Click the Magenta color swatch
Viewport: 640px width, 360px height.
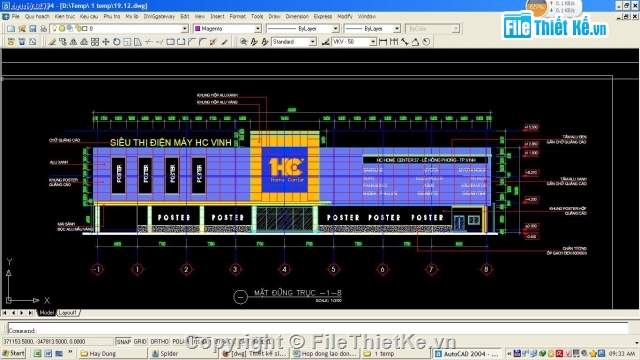click(x=198, y=29)
